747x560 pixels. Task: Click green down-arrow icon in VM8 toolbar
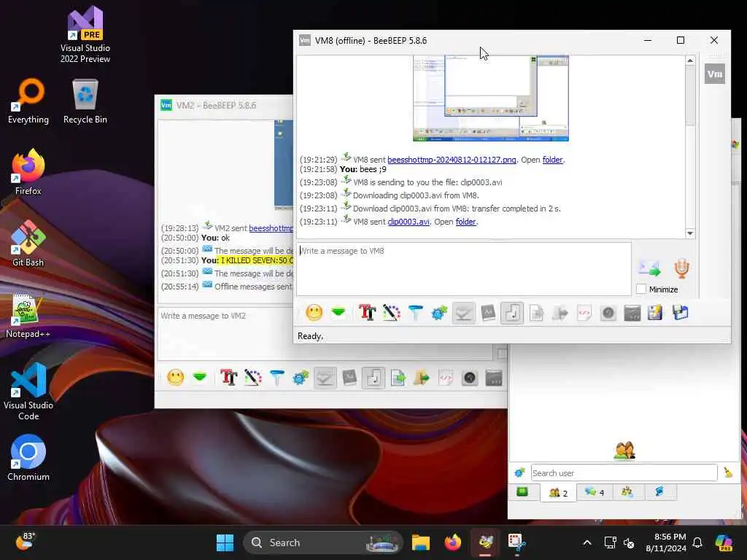click(338, 312)
